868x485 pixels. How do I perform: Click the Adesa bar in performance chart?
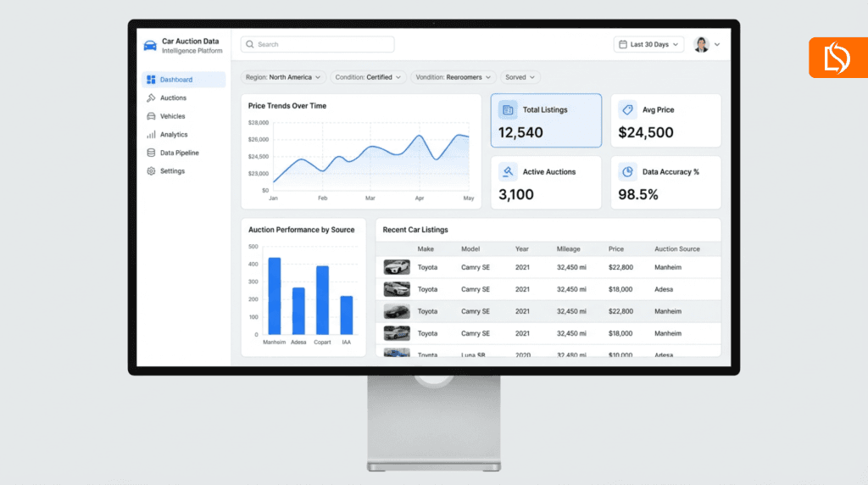pos(298,311)
